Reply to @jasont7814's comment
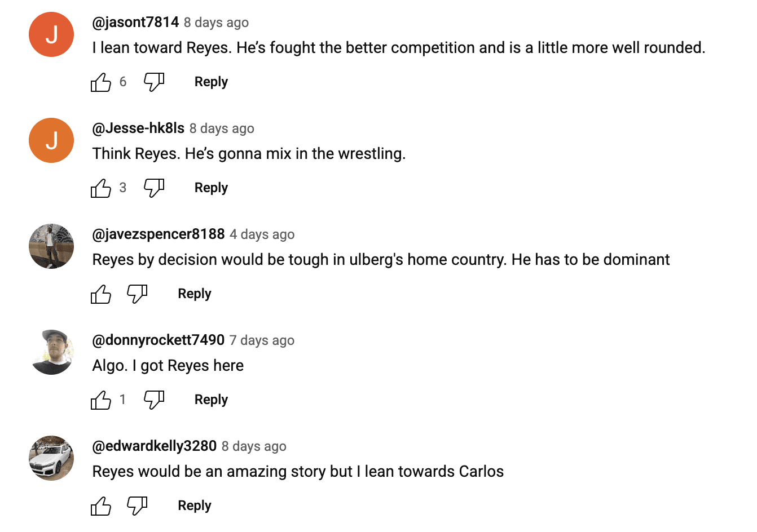Image resolution: width=757 pixels, height=532 pixels. pos(211,82)
